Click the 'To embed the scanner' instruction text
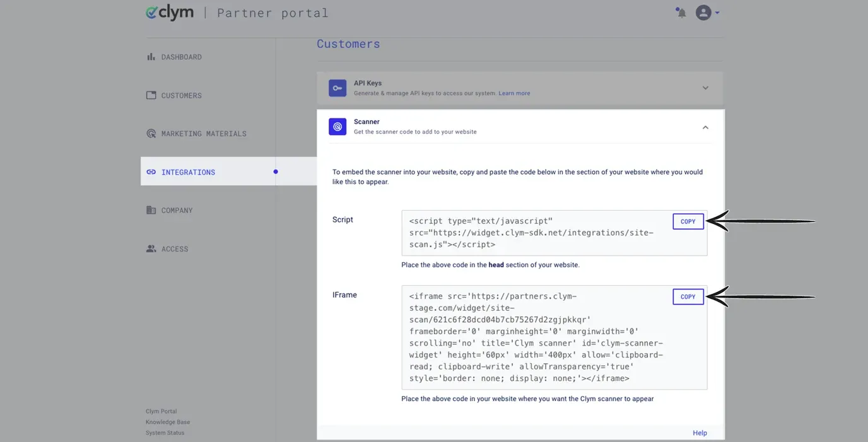The width and height of the screenshot is (868, 442). click(517, 177)
